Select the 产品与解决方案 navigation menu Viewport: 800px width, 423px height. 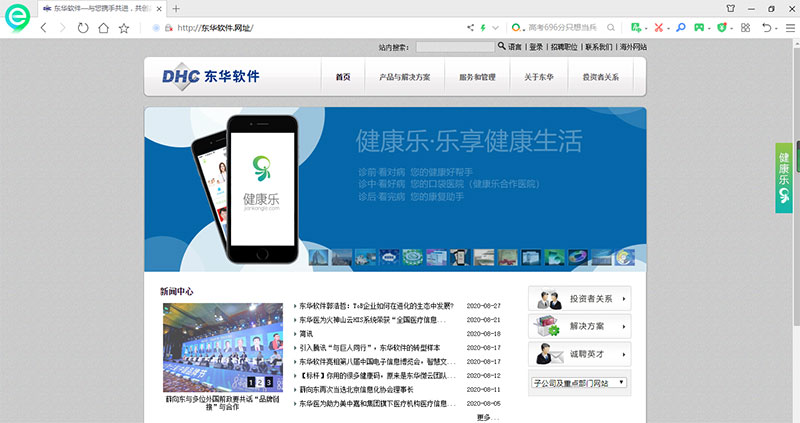(x=398, y=77)
